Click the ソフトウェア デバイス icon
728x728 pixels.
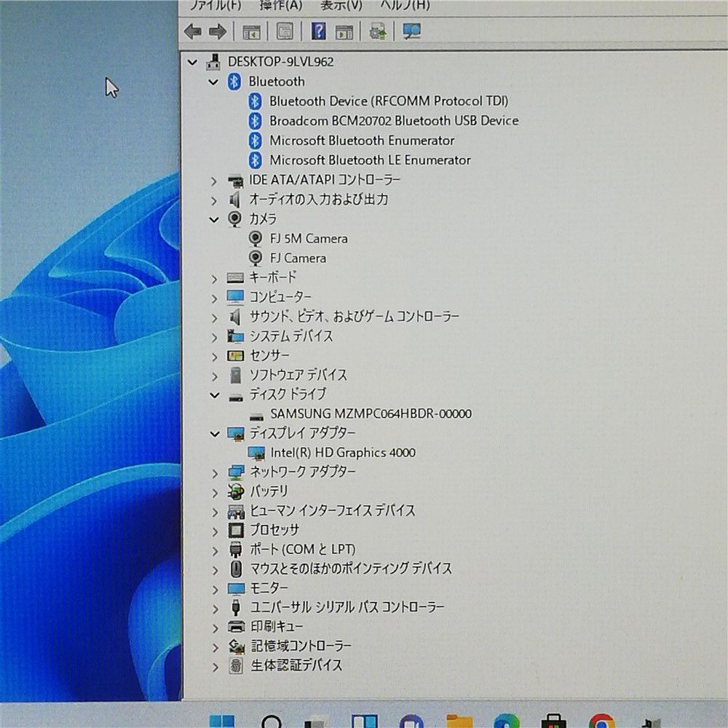236,375
